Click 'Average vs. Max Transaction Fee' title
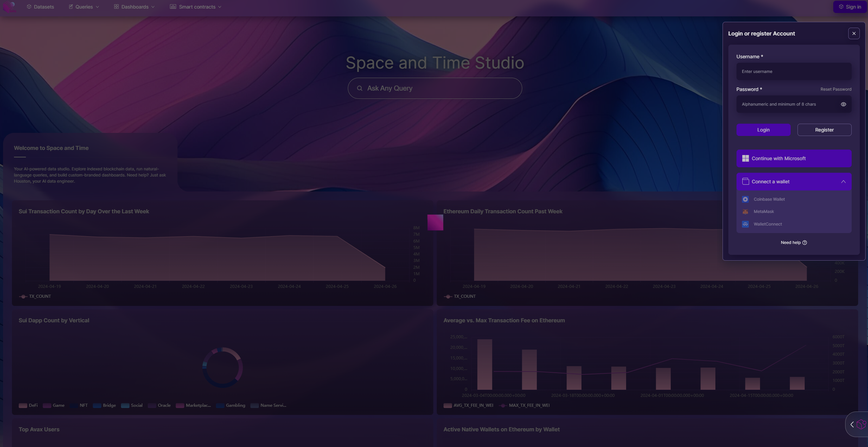The image size is (868, 447). point(504,321)
